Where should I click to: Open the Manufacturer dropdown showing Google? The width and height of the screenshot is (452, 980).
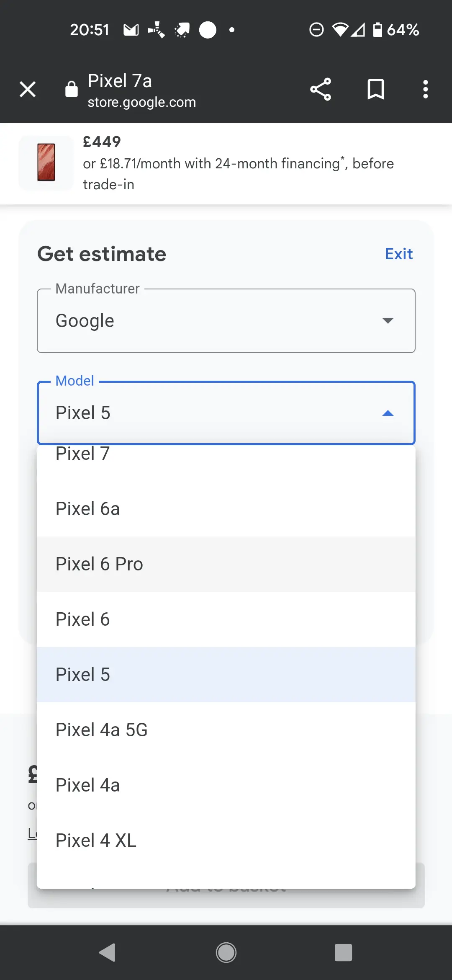click(x=226, y=321)
